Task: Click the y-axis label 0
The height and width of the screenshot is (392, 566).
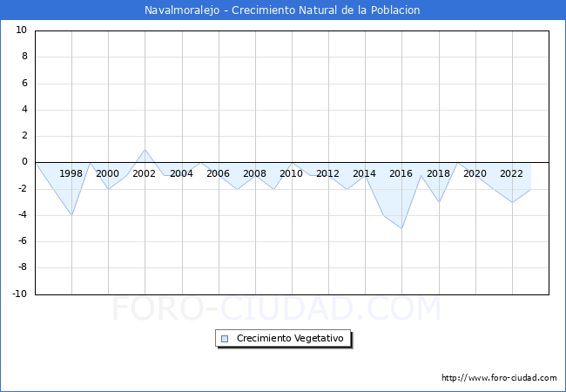Action: point(24,162)
